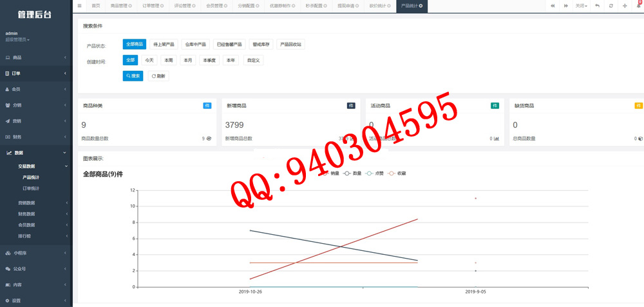Click the blue 搜索 button

(133, 75)
